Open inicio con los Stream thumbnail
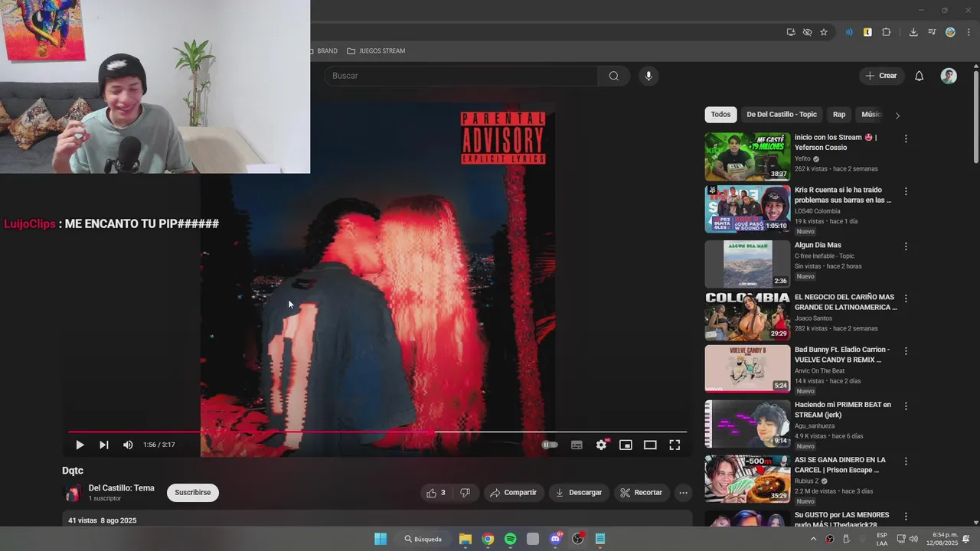The width and height of the screenshot is (980, 551). pyautogui.click(x=747, y=157)
